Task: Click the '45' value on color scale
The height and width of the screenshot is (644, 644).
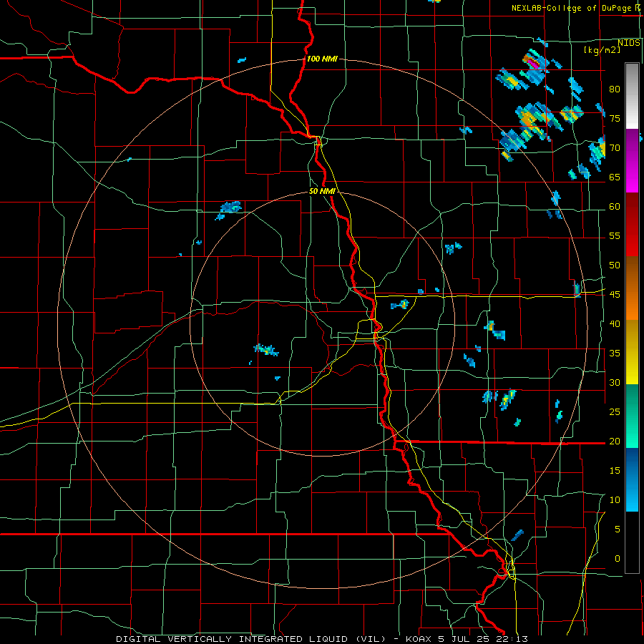Action: point(615,295)
